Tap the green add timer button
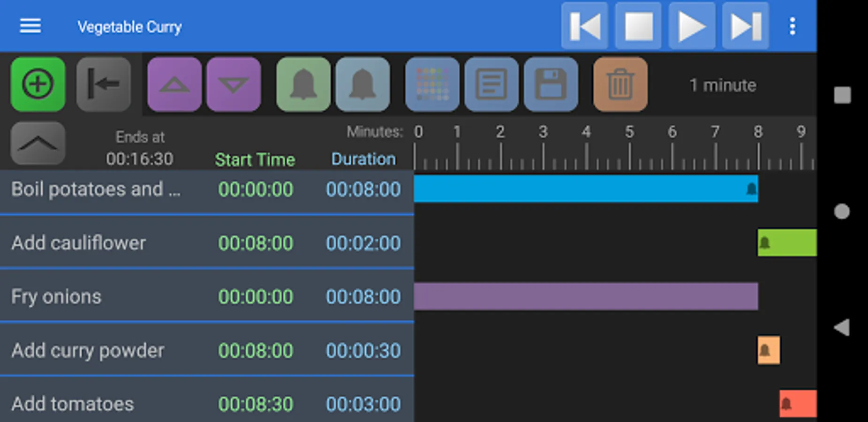 [x=38, y=84]
